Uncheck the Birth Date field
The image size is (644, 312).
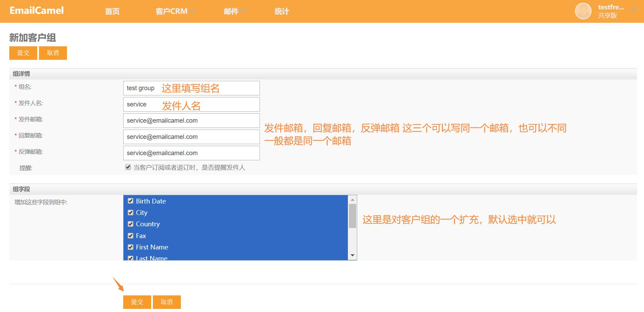click(130, 201)
